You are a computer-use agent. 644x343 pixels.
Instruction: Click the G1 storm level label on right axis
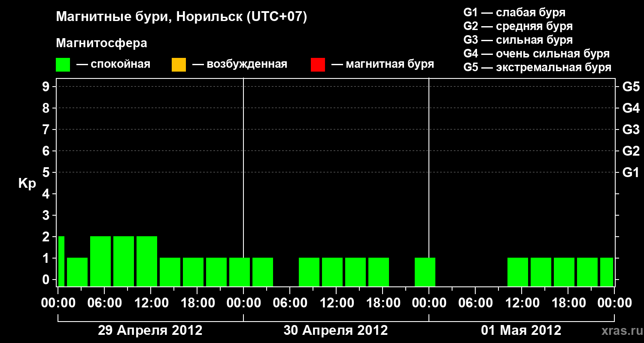point(631,172)
